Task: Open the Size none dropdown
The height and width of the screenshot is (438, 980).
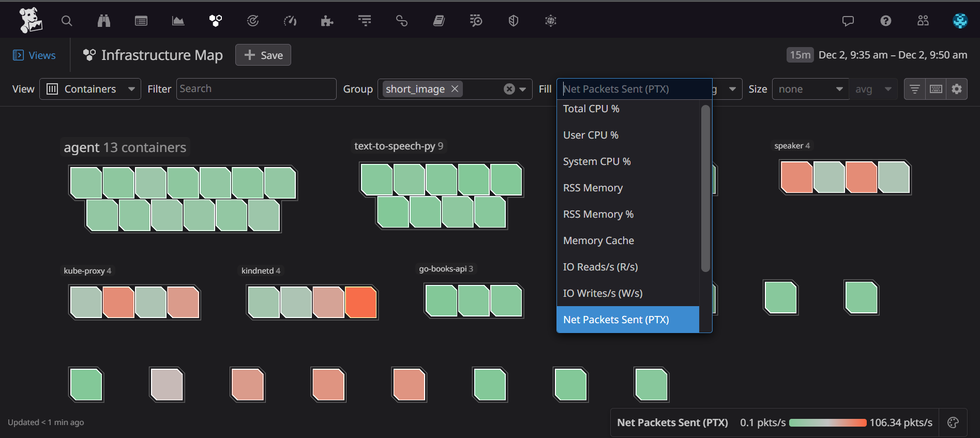Action: tap(810, 89)
